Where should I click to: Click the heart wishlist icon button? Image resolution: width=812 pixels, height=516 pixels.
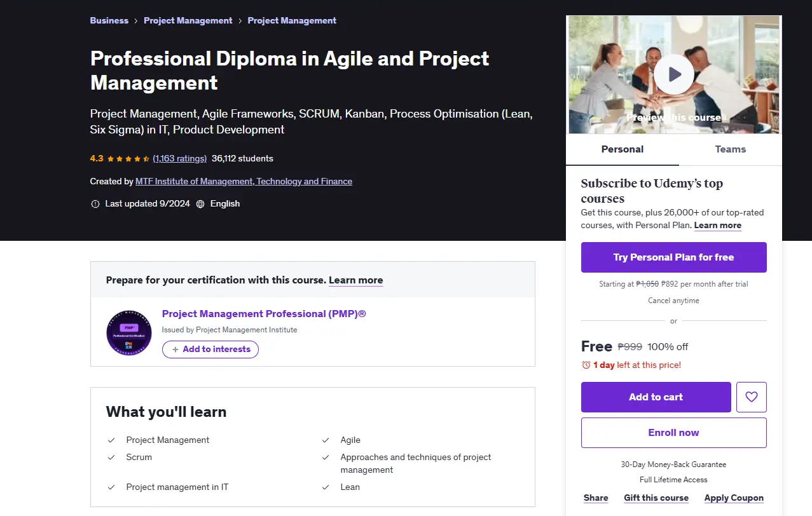tap(752, 397)
